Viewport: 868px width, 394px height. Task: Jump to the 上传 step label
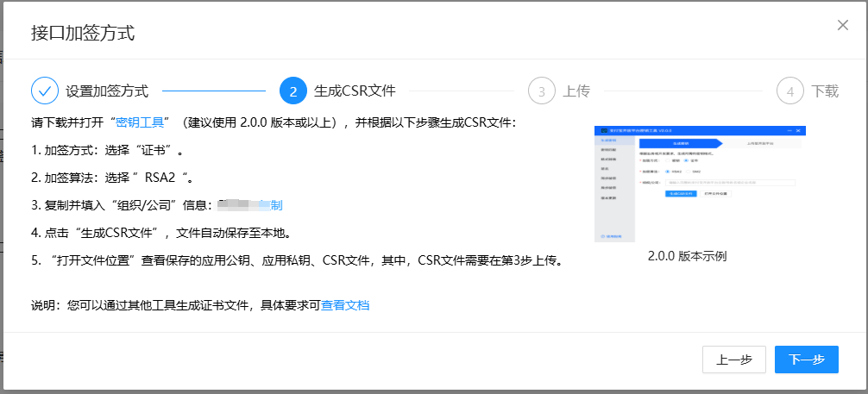[576, 91]
